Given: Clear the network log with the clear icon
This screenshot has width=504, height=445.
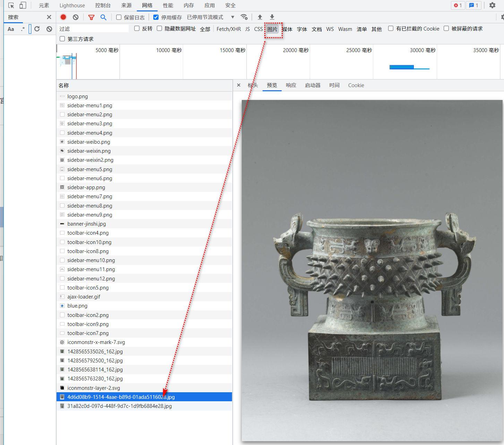Looking at the screenshot, I should [76, 17].
